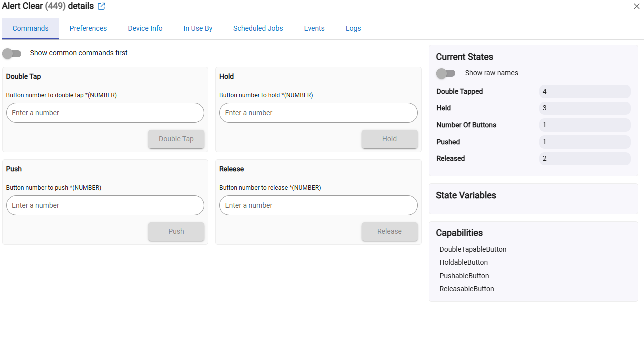Open device details in new window icon
This screenshot has width=644, height=347.
[101, 6]
